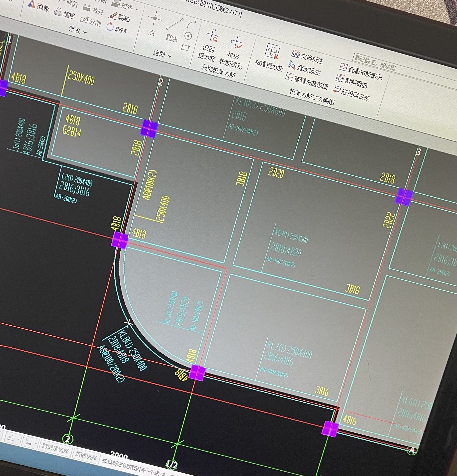Click 布置受力筋 tool
The image size is (457, 476).
point(270,58)
